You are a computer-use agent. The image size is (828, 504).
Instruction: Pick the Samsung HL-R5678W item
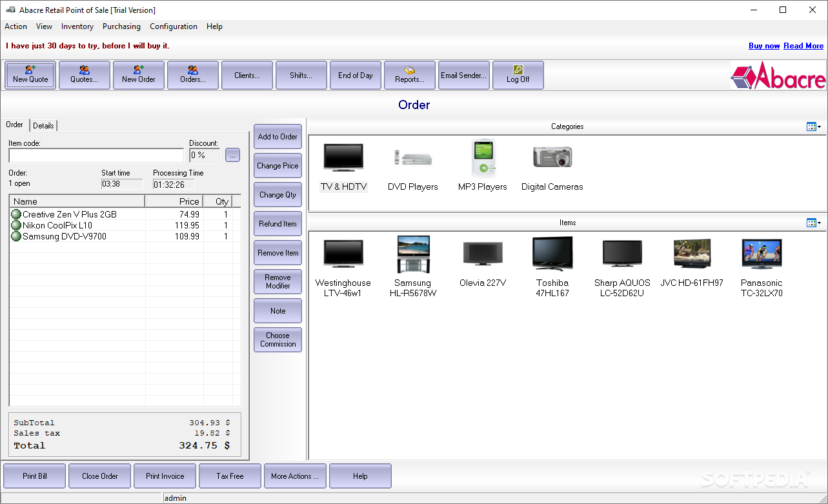click(413, 267)
